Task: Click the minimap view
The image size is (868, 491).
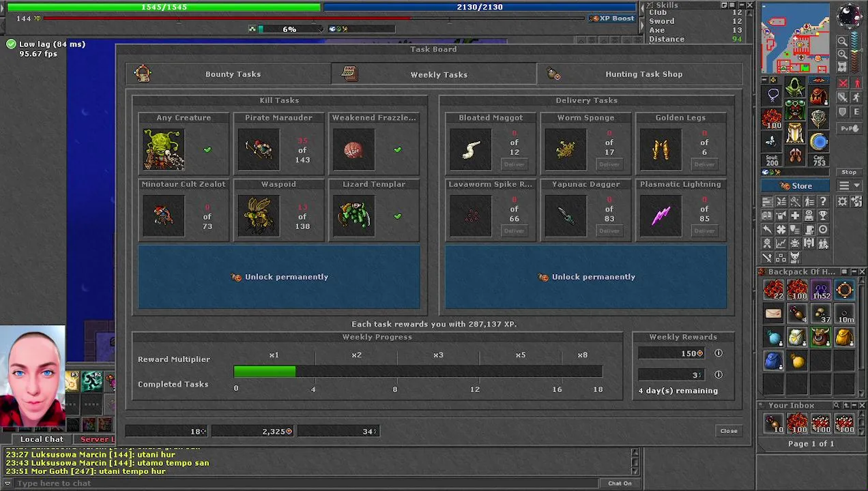Action: [796, 38]
